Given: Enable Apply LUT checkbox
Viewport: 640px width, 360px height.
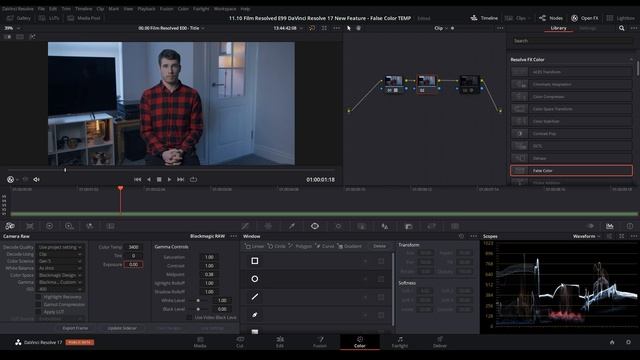Looking at the screenshot, I should click(38, 312).
